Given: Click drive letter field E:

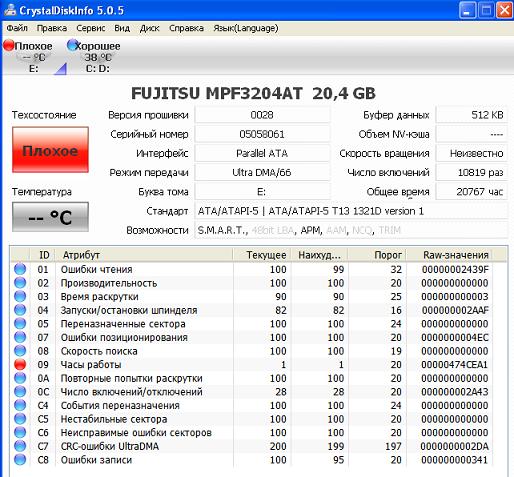Looking at the screenshot, I should (262, 192).
